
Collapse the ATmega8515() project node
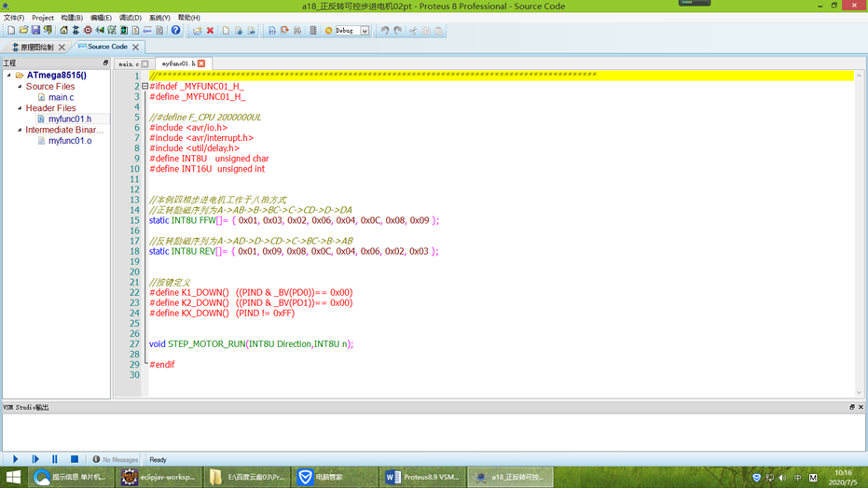tap(9, 76)
